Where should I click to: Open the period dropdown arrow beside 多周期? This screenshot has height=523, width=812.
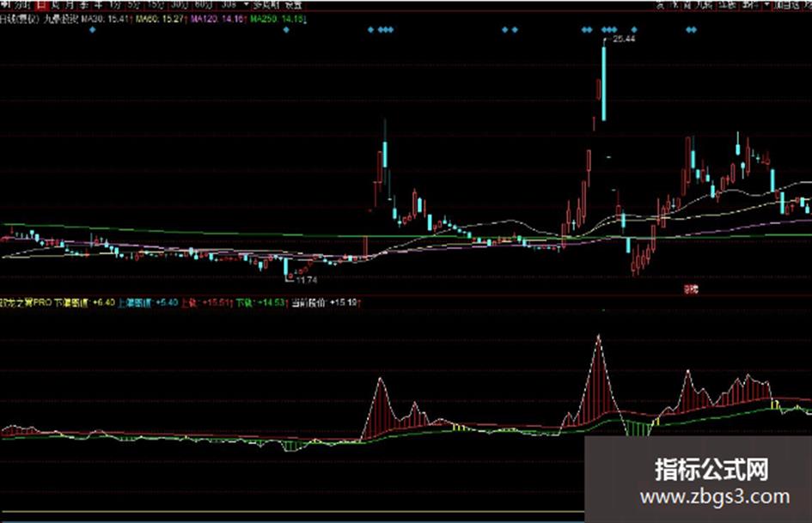click(246, 4)
